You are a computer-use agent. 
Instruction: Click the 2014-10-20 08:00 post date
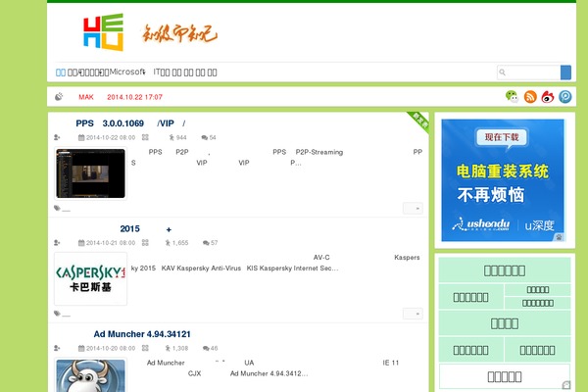[107, 349]
